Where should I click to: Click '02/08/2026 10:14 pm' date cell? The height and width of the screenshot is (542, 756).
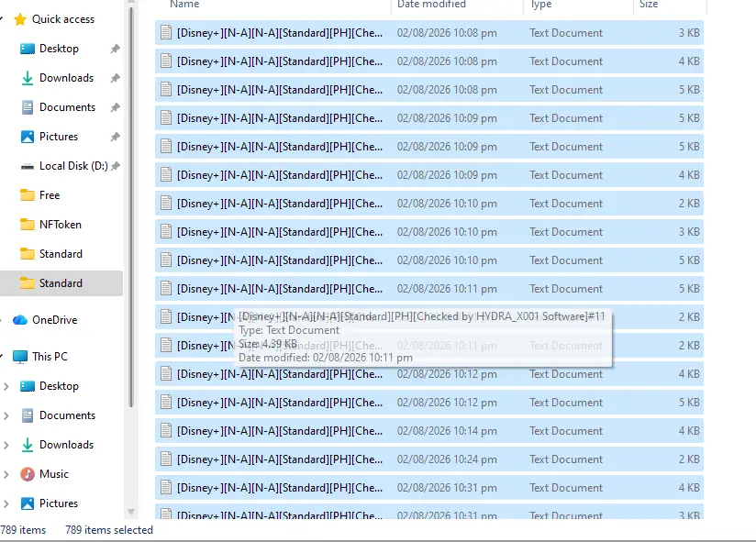pos(447,431)
